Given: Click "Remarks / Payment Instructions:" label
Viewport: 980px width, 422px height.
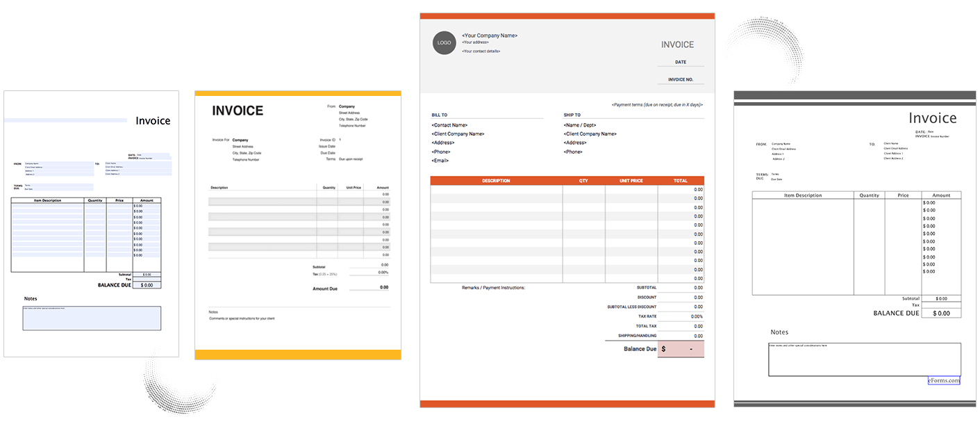Looking at the screenshot, I should 493,287.
